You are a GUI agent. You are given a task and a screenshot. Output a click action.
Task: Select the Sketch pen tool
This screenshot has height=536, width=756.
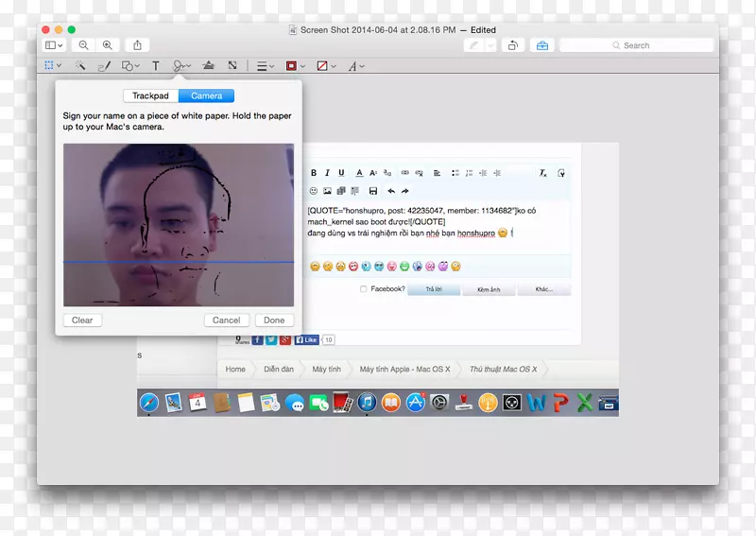pyautogui.click(x=105, y=66)
